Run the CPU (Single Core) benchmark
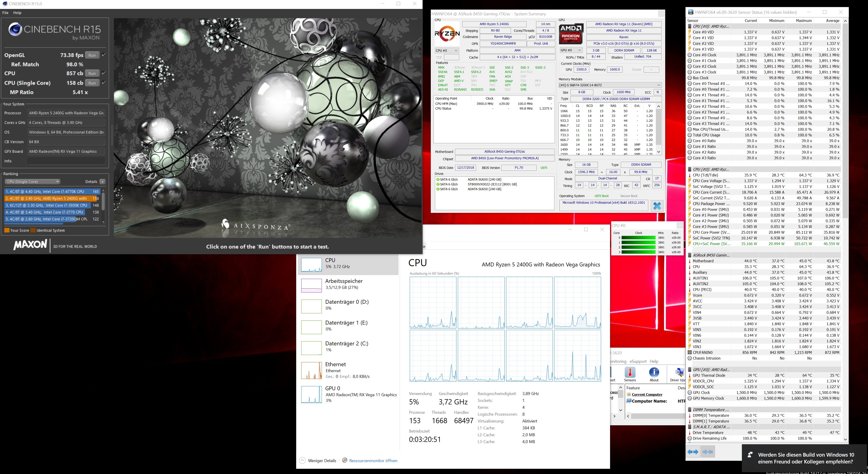This screenshot has width=868, height=474. click(x=92, y=83)
